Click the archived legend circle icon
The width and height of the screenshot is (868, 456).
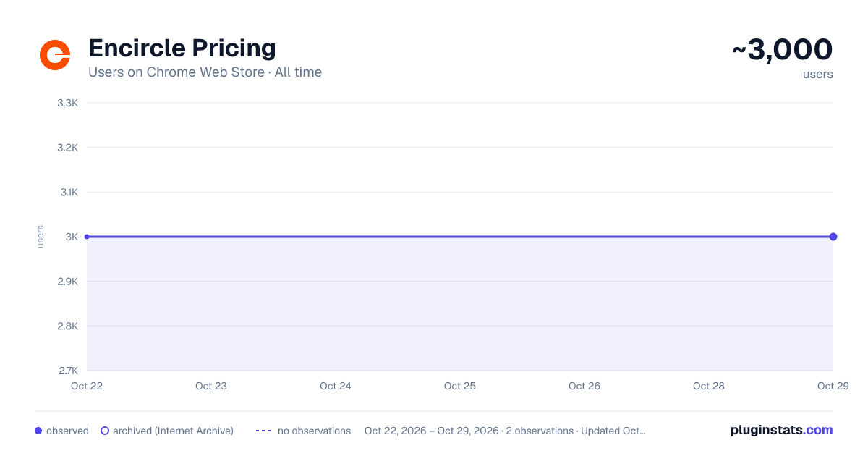coord(105,431)
